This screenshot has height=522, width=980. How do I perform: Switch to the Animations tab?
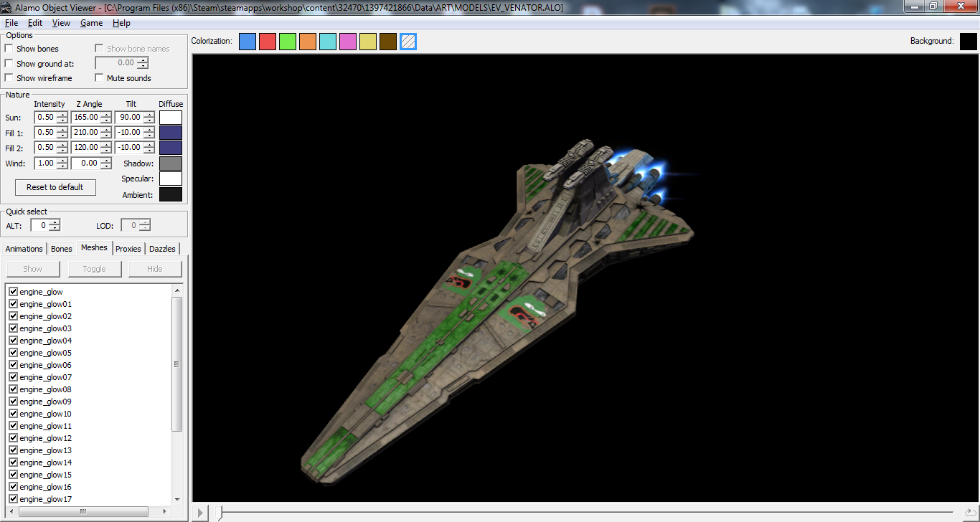pyautogui.click(x=24, y=249)
